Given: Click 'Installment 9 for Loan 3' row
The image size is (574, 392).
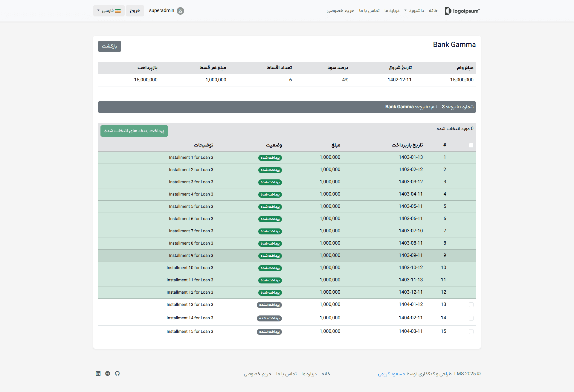Looking at the screenshot, I should [x=287, y=256].
